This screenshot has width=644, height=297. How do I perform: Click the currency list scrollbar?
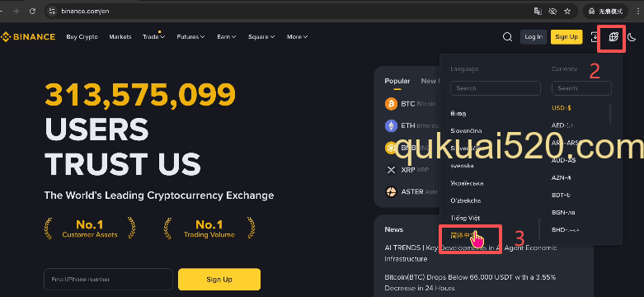[x=610, y=113]
